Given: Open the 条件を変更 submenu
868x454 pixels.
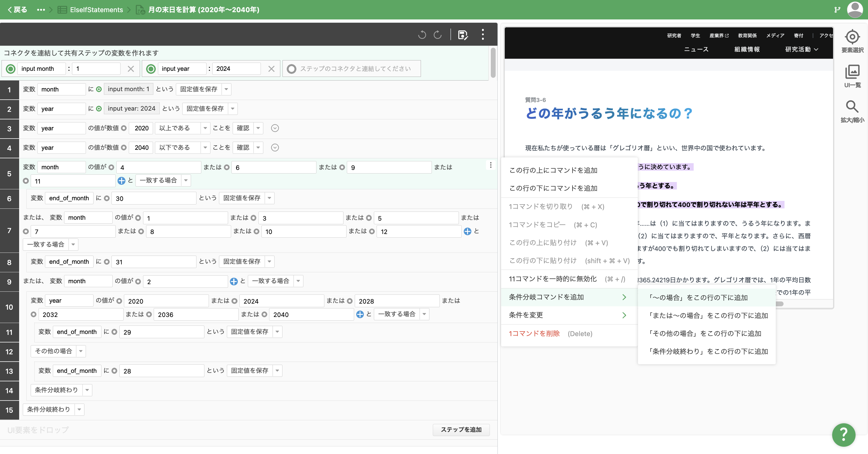Looking at the screenshot, I should [x=569, y=315].
